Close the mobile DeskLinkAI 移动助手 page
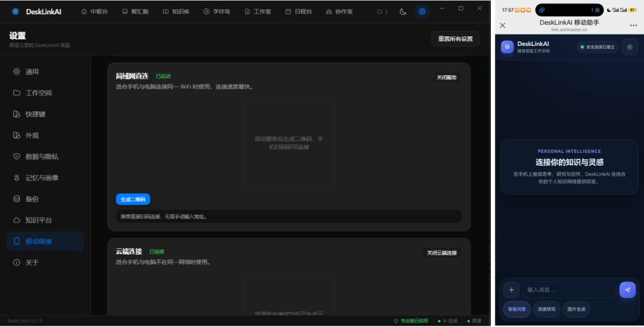 click(x=503, y=26)
